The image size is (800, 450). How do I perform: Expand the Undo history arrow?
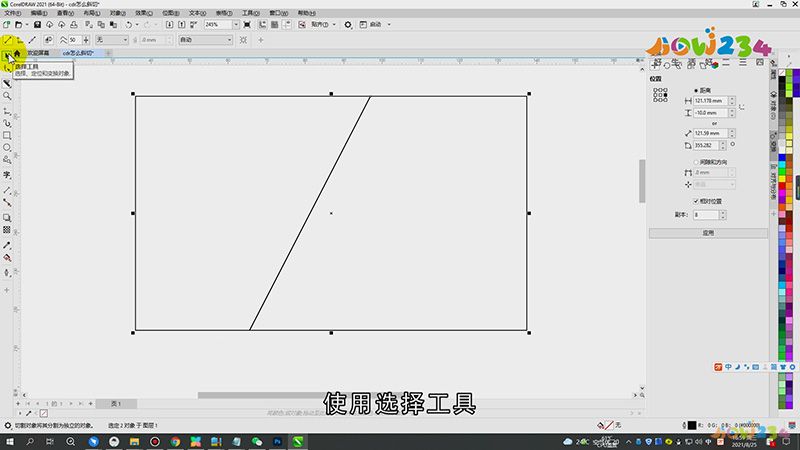137,24
